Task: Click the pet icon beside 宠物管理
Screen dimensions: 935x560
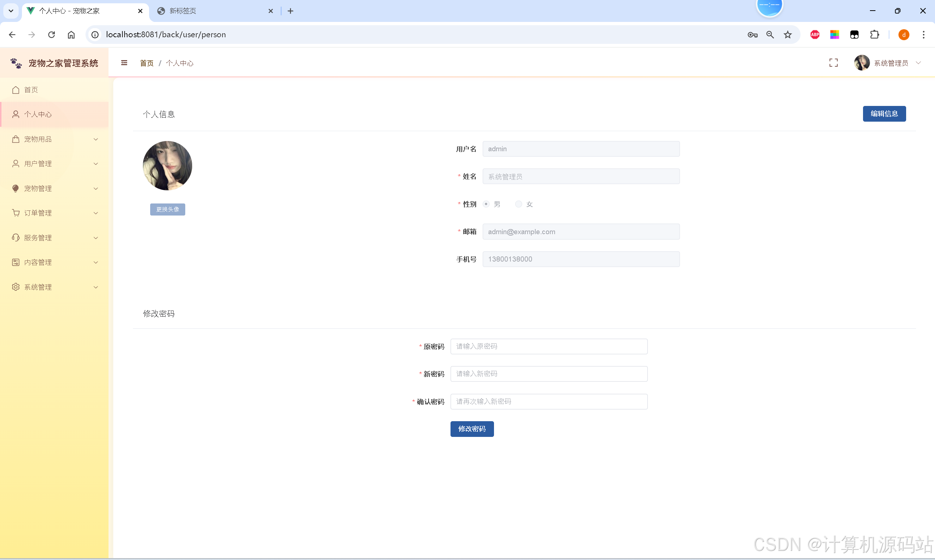Action: [15, 188]
